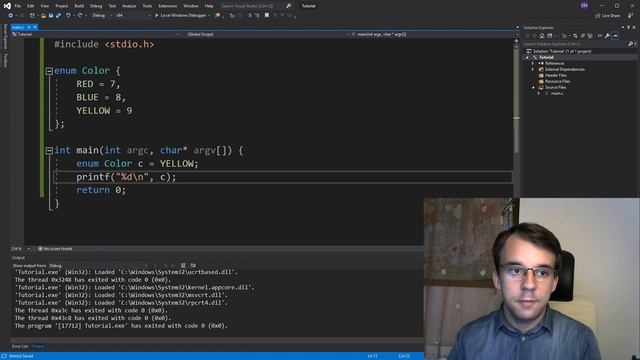Screen dimensions: 640x360
Task: Click the Redo toolbar icon
Action: (x=80, y=16)
